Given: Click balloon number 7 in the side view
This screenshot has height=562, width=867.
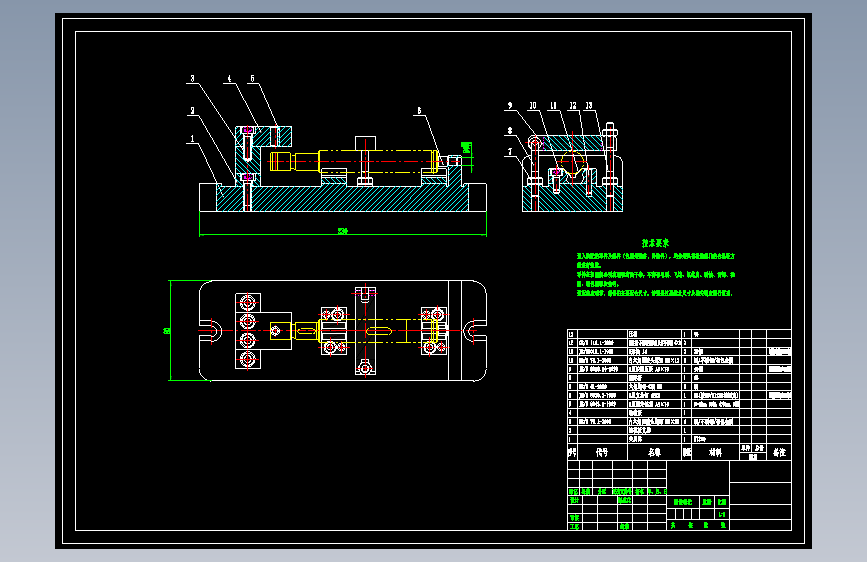Looking at the screenshot, I should 510,152.
